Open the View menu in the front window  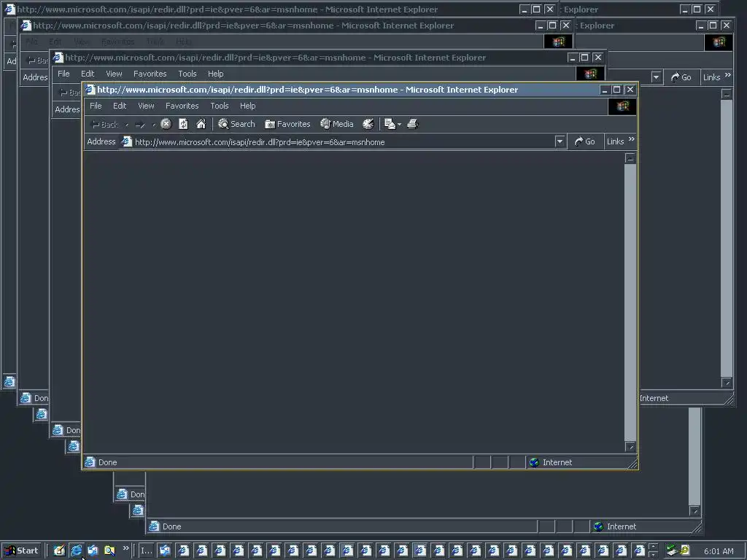coord(146,106)
